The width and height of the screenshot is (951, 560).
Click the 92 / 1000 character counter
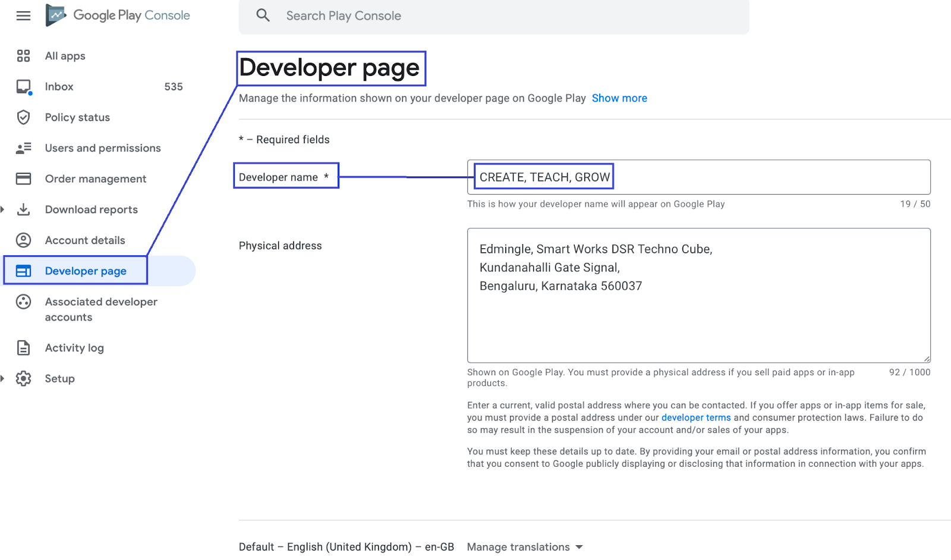910,372
